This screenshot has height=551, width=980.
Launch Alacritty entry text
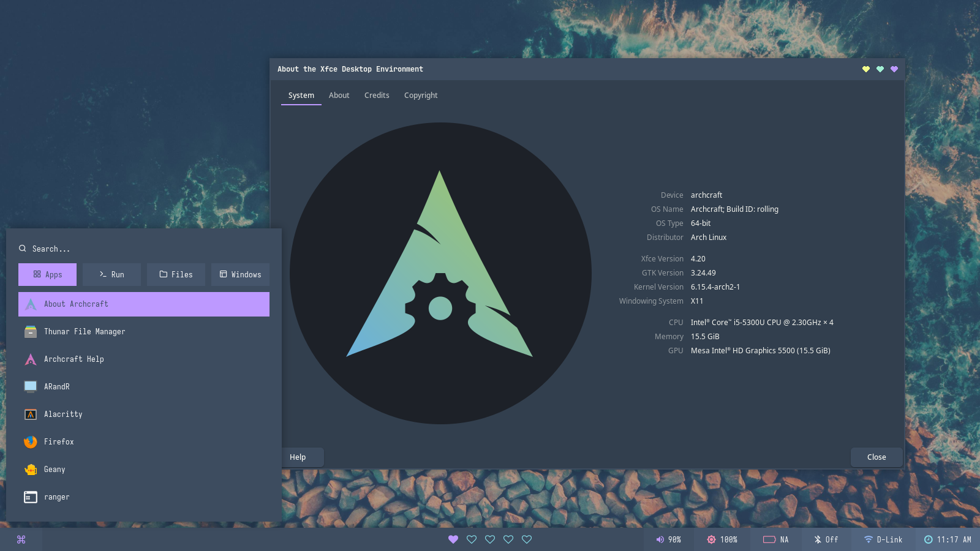click(63, 414)
